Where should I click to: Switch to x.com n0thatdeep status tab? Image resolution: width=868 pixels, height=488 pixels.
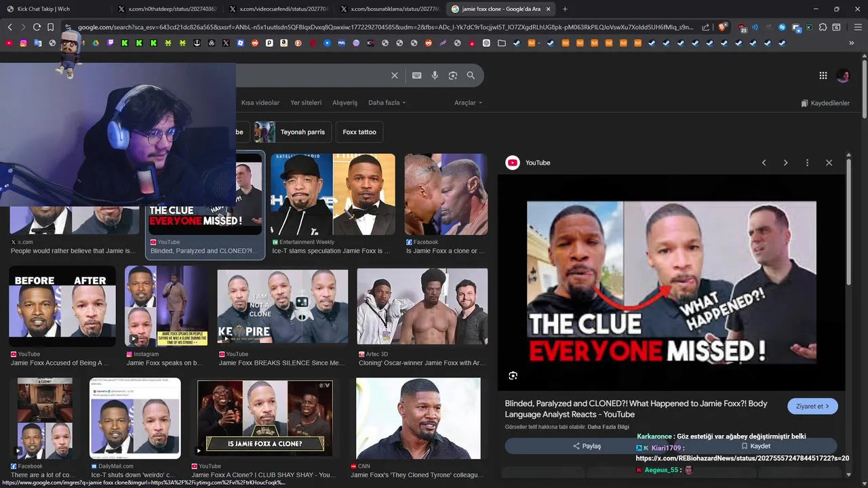click(166, 9)
